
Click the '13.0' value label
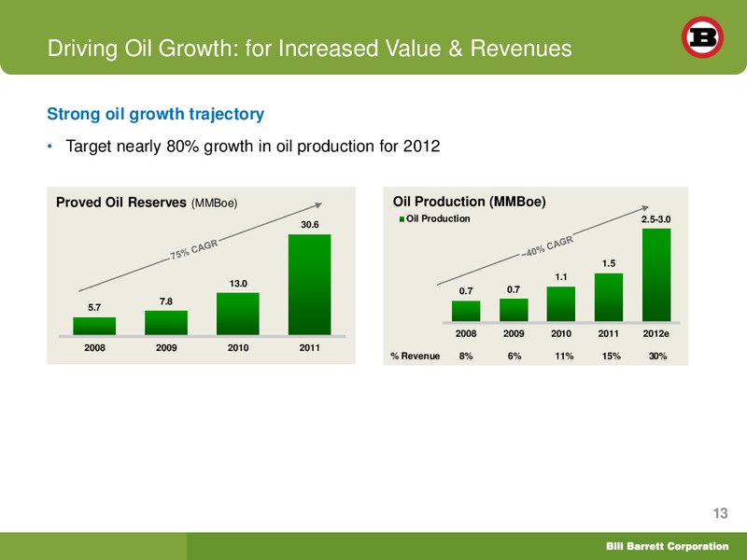238,284
